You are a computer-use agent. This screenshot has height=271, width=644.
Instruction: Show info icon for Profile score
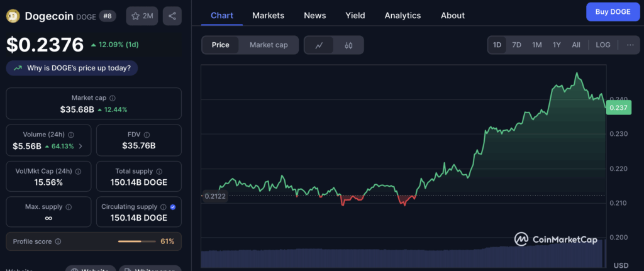58,241
